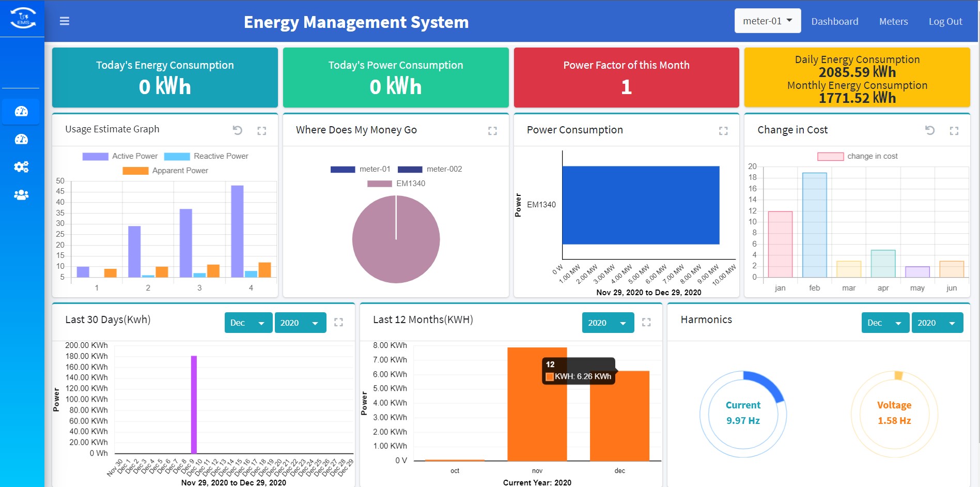Screen dimensions: 980x487
Task: Open the Dashboard nav link
Action: (x=834, y=21)
